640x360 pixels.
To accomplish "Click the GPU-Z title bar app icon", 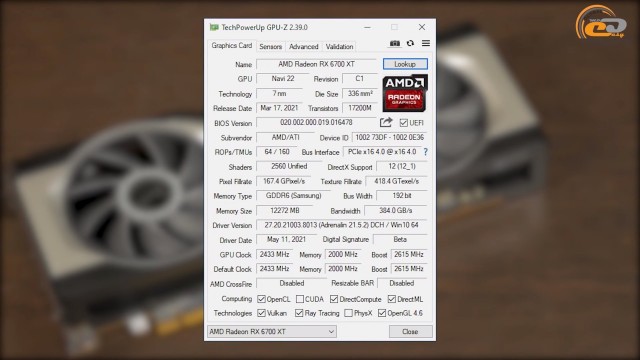I will pos(214,27).
